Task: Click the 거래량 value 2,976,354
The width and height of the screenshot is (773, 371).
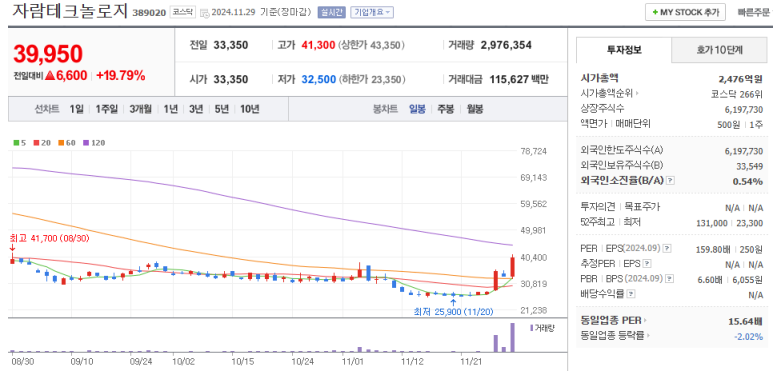Action: 506,45
